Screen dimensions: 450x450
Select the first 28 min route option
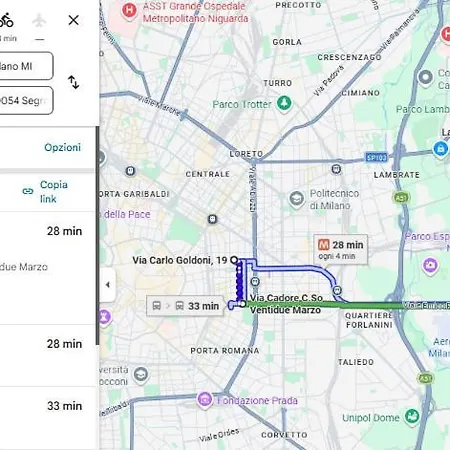[47, 268]
